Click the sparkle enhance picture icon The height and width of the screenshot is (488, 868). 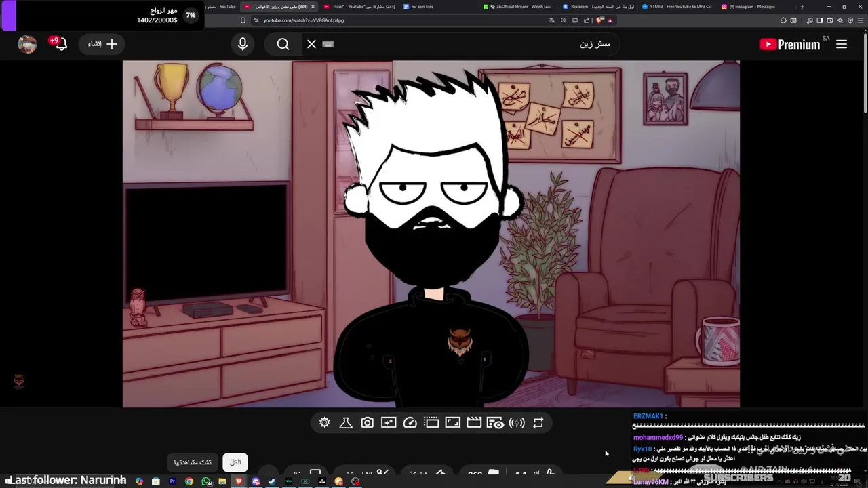[x=389, y=423]
